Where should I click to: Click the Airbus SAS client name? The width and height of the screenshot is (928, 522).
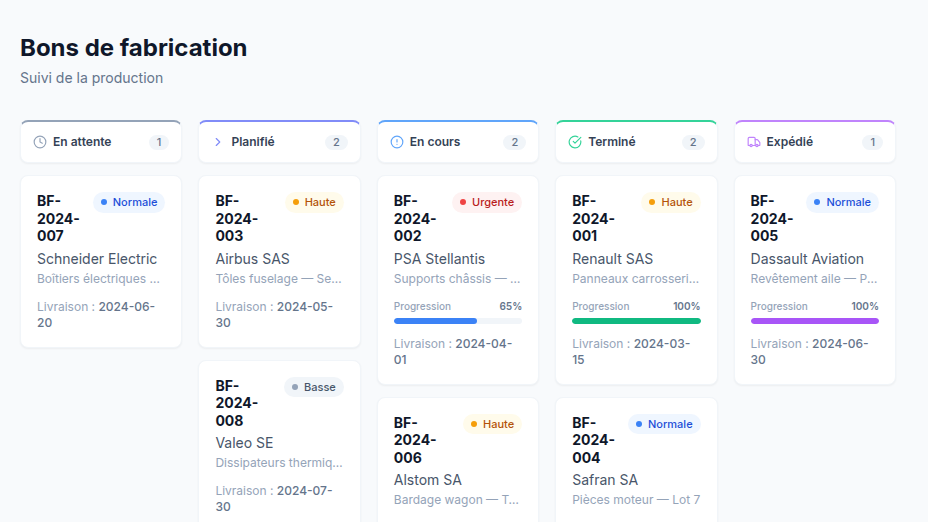(253, 259)
